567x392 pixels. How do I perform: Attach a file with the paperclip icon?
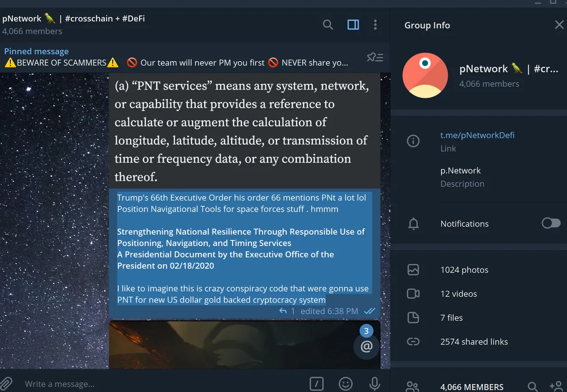coord(6,384)
